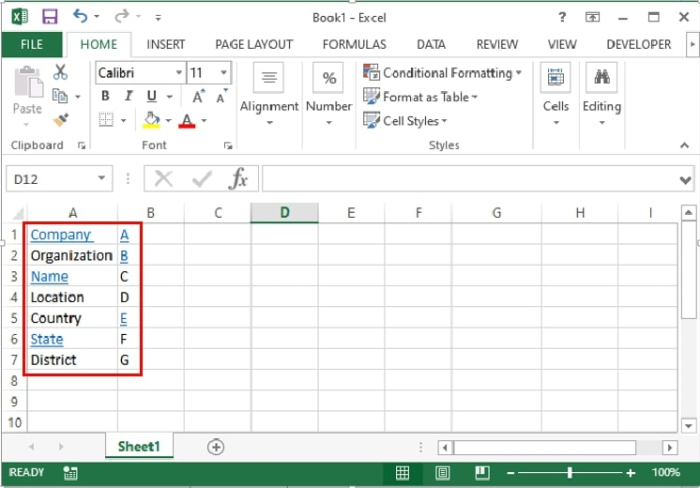Select the Sheet1 tab
Viewport: 700px width, 488px height.
pyautogui.click(x=139, y=446)
